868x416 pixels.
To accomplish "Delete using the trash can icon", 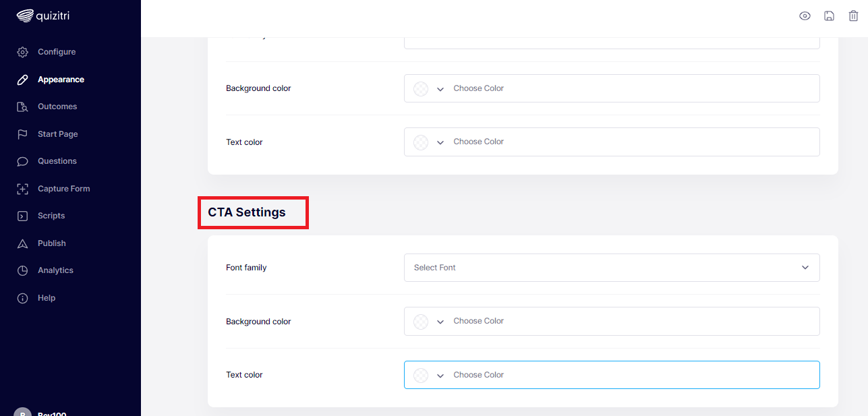I will 853,16.
